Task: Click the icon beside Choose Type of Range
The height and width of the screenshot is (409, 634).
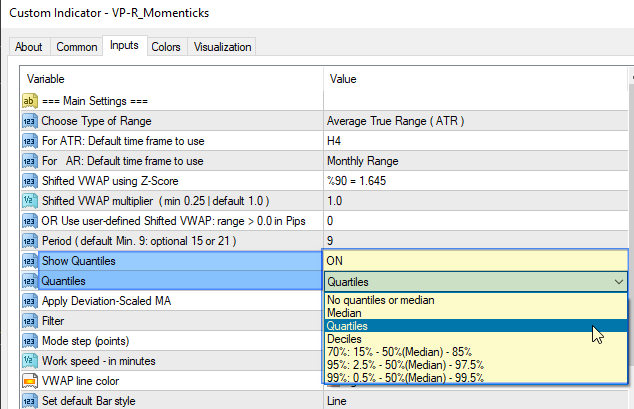Action: [x=29, y=121]
